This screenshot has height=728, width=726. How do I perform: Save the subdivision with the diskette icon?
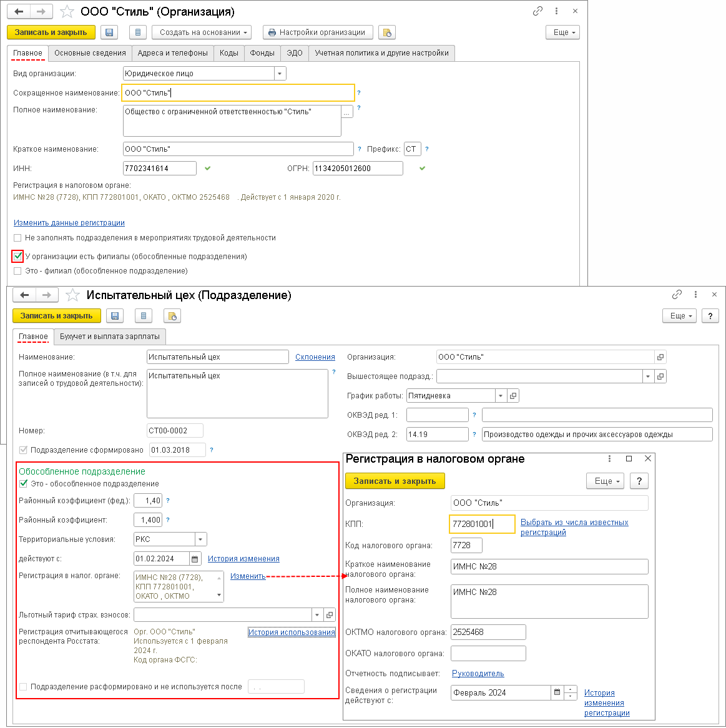pos(115,316)
